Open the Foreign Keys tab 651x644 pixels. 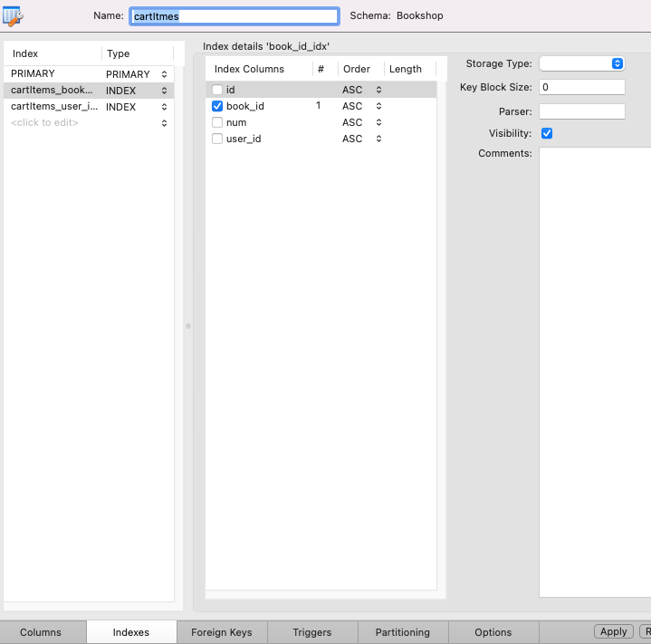[x=222, y=632]
